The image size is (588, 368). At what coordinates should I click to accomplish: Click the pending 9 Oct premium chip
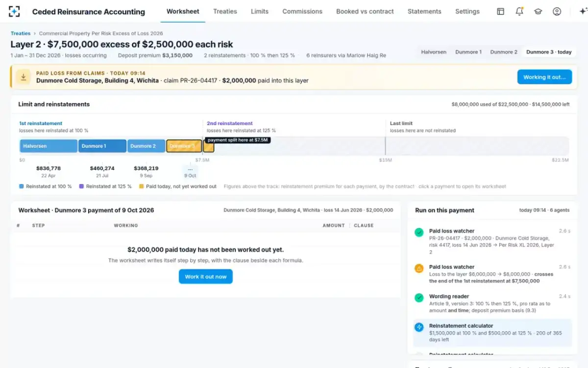pyautogui.click(x=190, y=172)
